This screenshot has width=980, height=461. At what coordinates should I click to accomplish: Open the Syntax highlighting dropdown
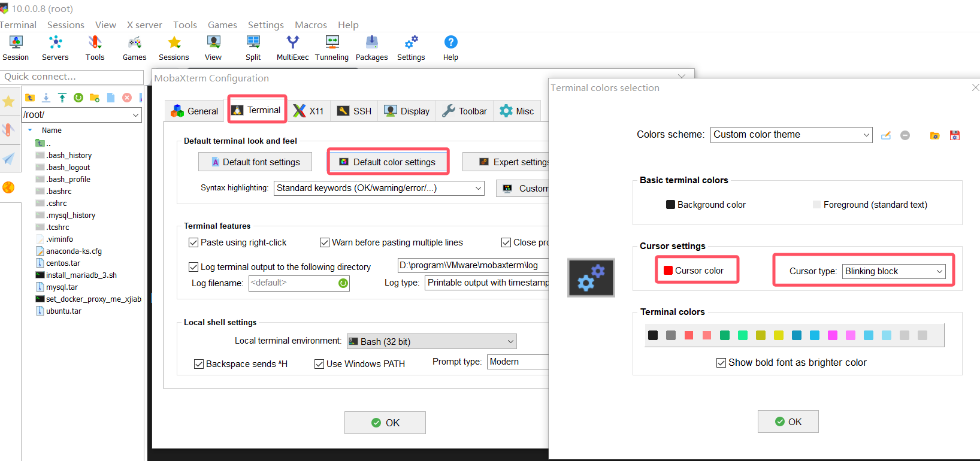tap(379, 188)
